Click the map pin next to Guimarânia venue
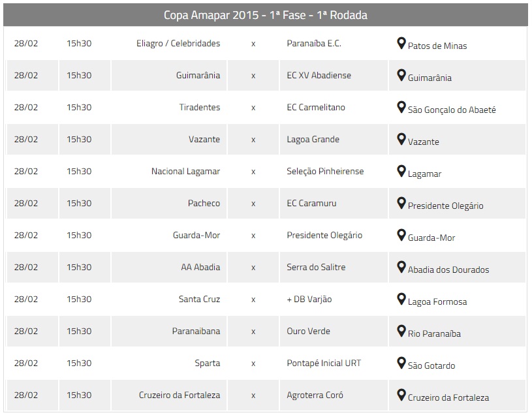 (x=401, y=75)
